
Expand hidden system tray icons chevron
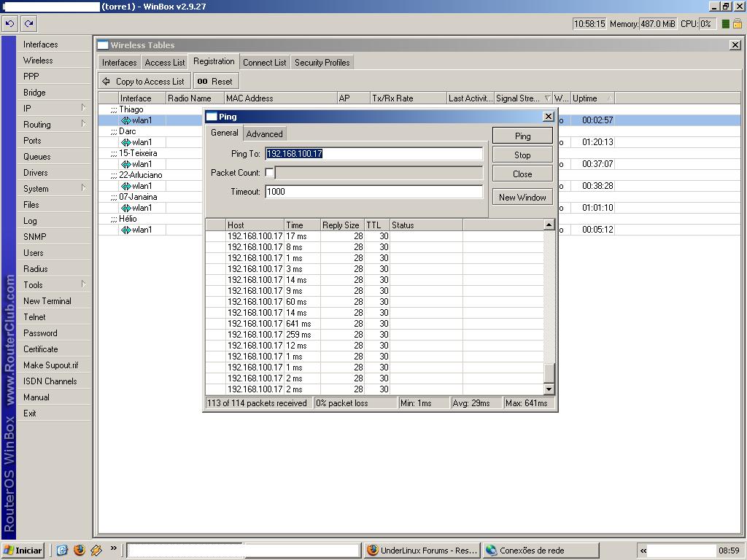pos(643,551)
